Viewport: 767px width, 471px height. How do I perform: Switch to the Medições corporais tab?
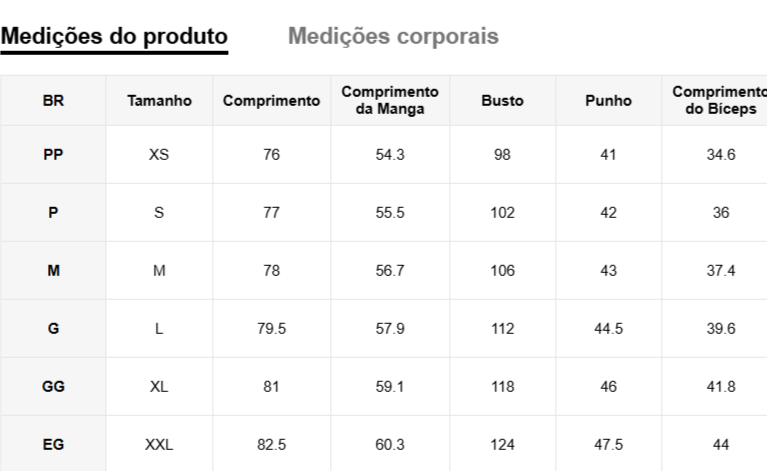(393, 37)
